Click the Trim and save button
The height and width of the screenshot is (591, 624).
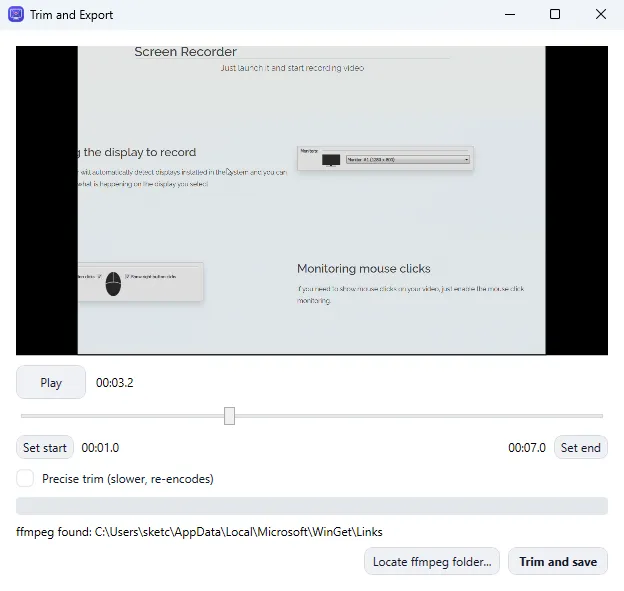(x=558, y=561)
